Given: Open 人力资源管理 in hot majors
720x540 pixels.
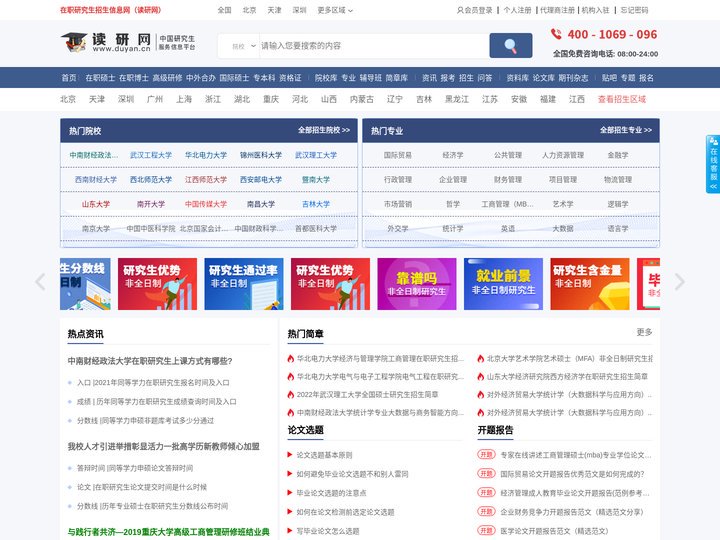Looking at the screenshot, I should click(x=563, y=155).
